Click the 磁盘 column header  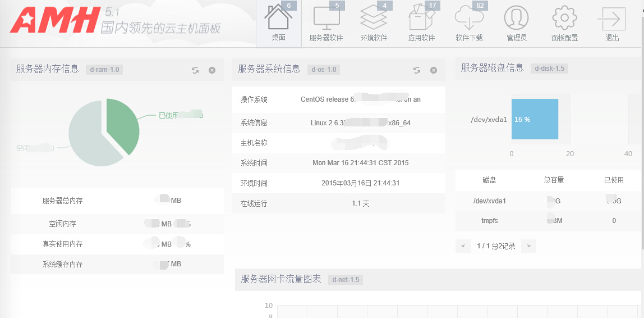tap(489, 180)
